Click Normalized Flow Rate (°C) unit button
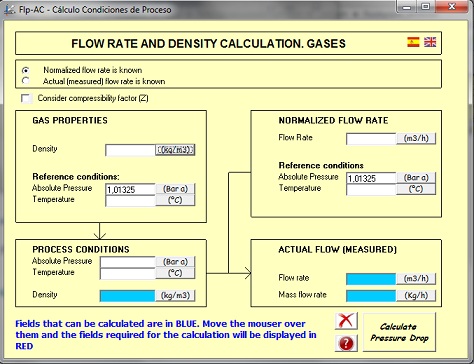The image size is (474, 364). 416,189
